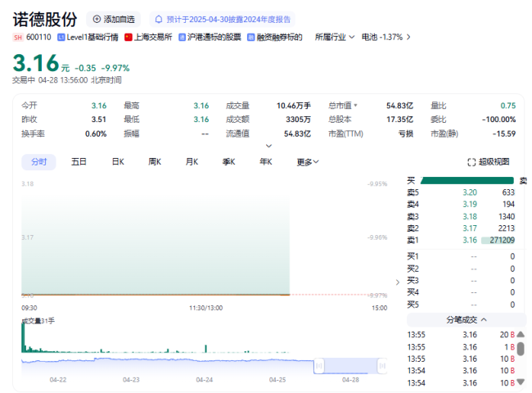Screen dimensions: 532x393
Task: Click the SH market badge icon
Action: pos(18,38)
